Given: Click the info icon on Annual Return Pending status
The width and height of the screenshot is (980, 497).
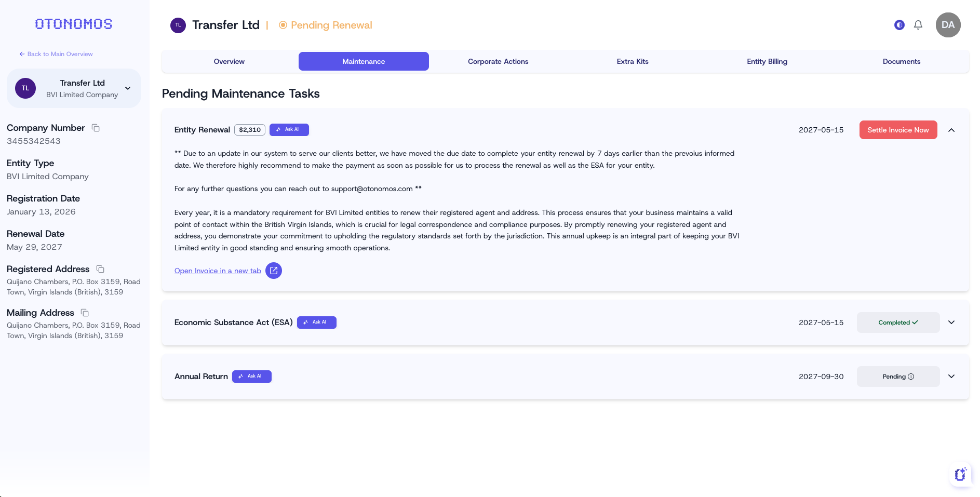Looking at the screenshot, I should click(911, 377).
